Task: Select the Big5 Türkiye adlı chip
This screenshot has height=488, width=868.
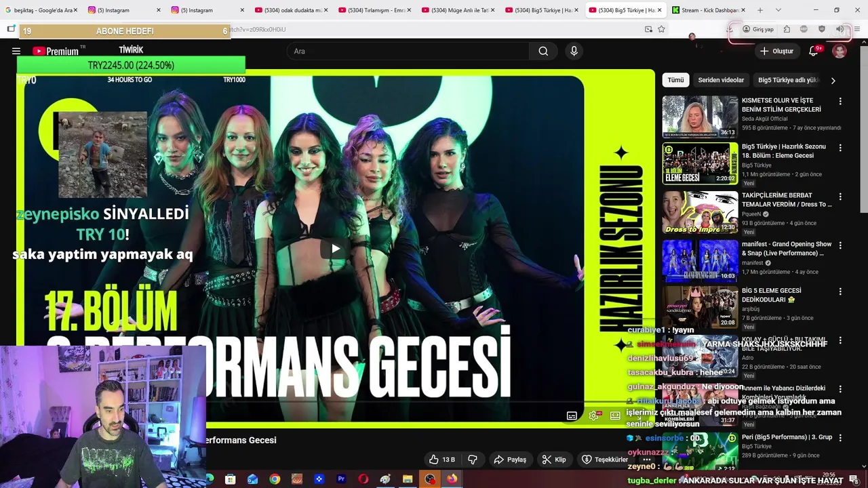Action: [x=788, y=80]
